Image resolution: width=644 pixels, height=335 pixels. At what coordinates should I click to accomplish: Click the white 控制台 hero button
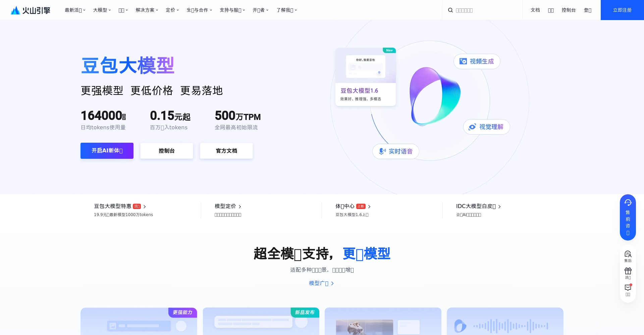click(167, 151)
